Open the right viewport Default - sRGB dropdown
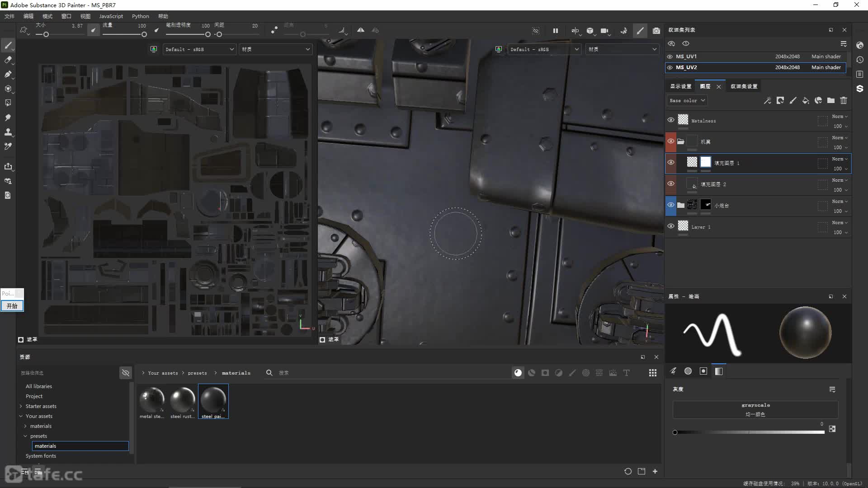The width and height of the screenshot is (868, 488). click(544, 49)
